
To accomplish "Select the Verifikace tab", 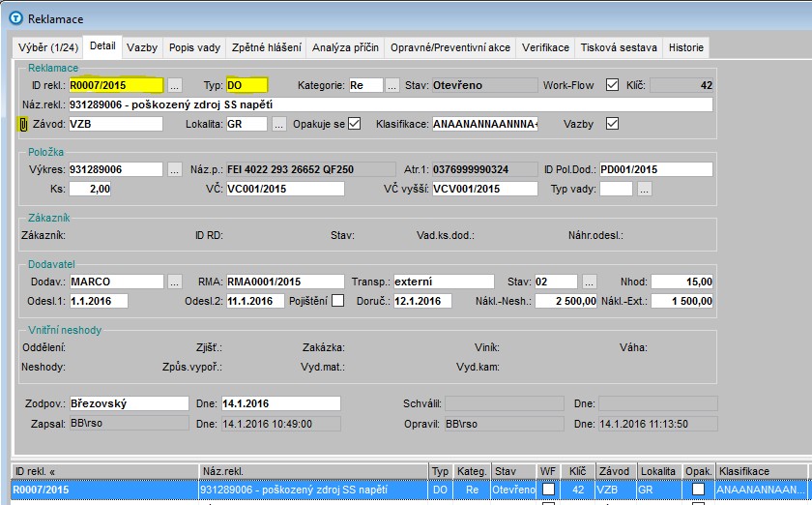I will [545, 47].
